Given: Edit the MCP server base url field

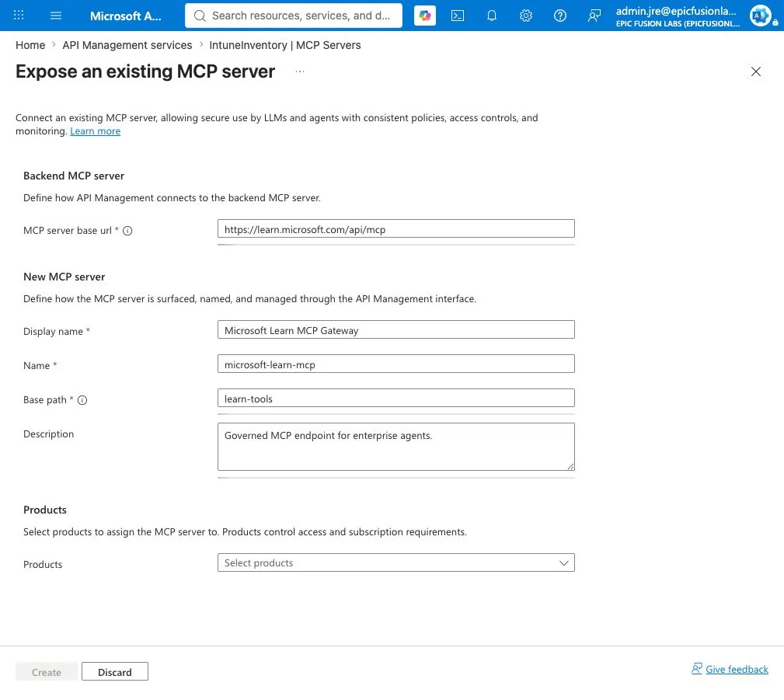Looking at the screenshot, I should click(396, 229).
